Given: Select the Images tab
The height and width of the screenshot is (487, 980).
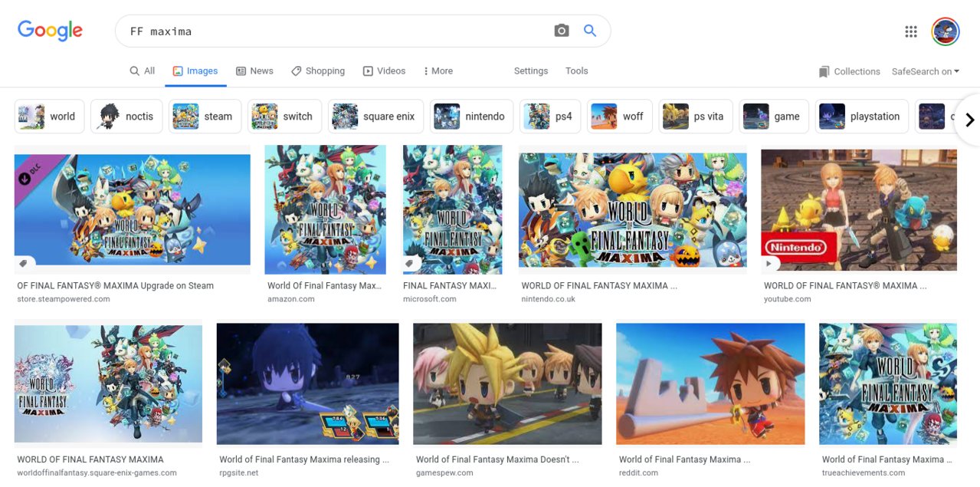Looking at the screenshot, I should click(x=195, y=71).
